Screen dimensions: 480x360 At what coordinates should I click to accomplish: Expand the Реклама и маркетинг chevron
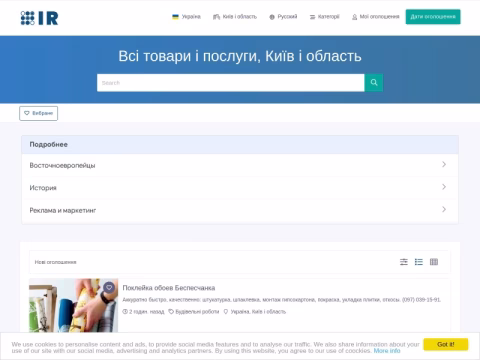[x=444, y=209]
